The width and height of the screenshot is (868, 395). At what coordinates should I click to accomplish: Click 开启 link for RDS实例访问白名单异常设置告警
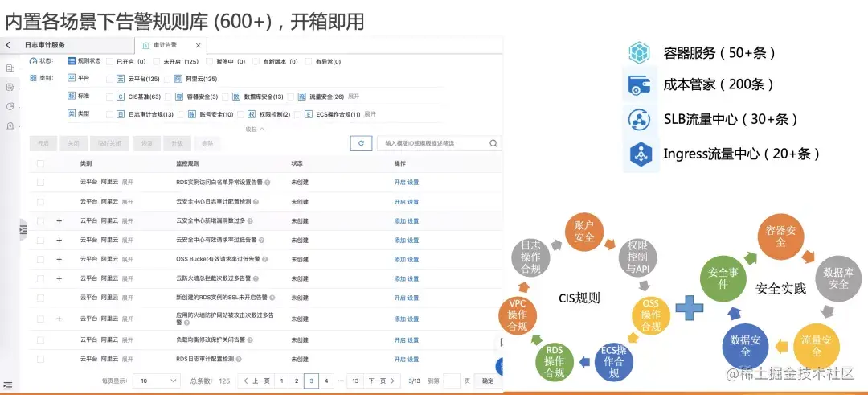(x=399, y=183)
